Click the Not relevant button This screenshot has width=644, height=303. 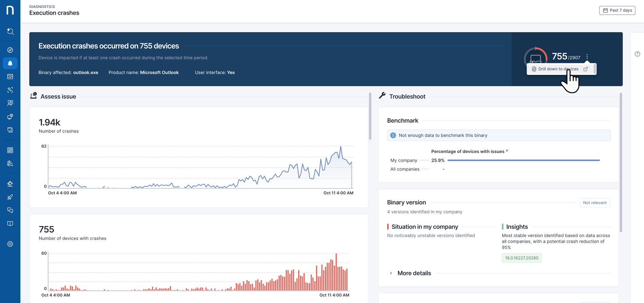click(x=594, y=202)
